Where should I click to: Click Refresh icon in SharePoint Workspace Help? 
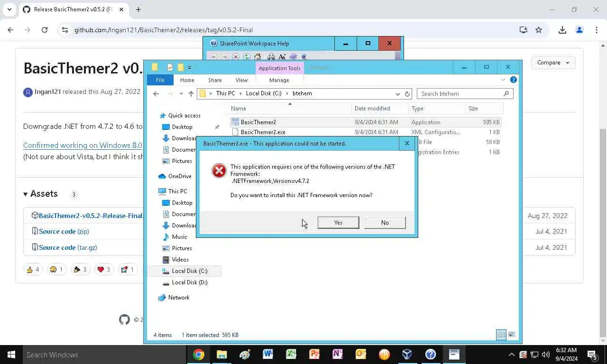[247, 57]
